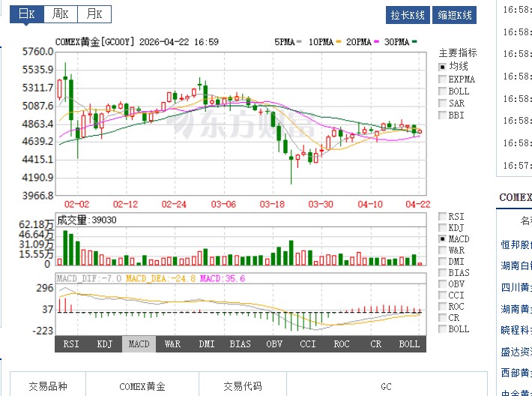Switch to the 日K daily chart tab
This screenshot has height=396, width=532.
[x=26, y=14]
